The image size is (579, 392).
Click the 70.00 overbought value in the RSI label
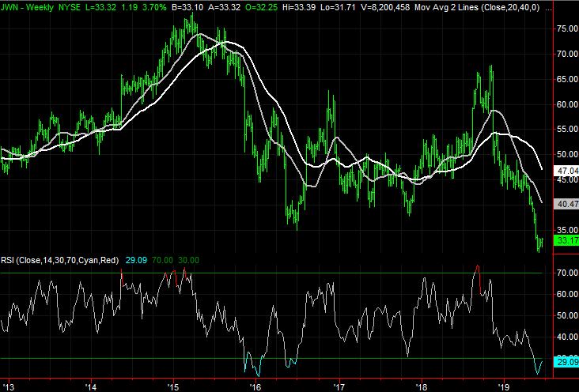pyautogui.click(x=162, y=260)
